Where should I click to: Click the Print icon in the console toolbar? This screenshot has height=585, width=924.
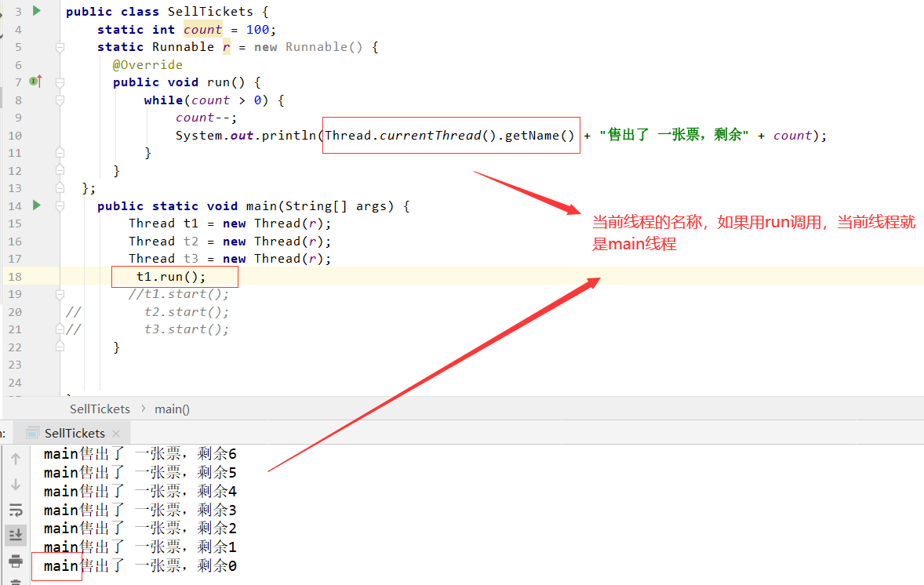point(16,560)
